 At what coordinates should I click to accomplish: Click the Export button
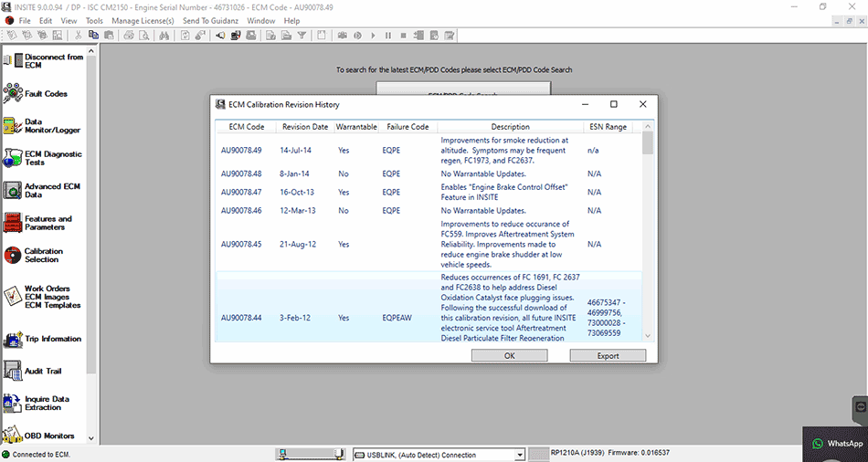[x=608, y=356]
